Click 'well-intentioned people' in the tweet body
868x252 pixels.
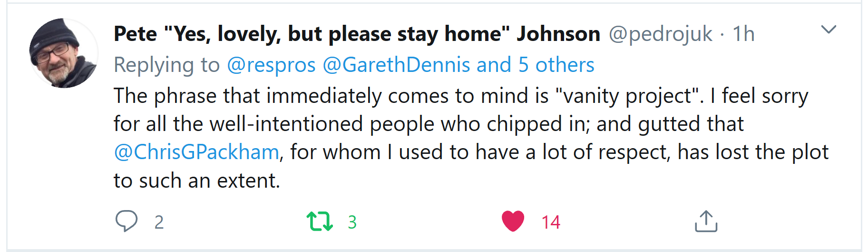pos(322,124)
